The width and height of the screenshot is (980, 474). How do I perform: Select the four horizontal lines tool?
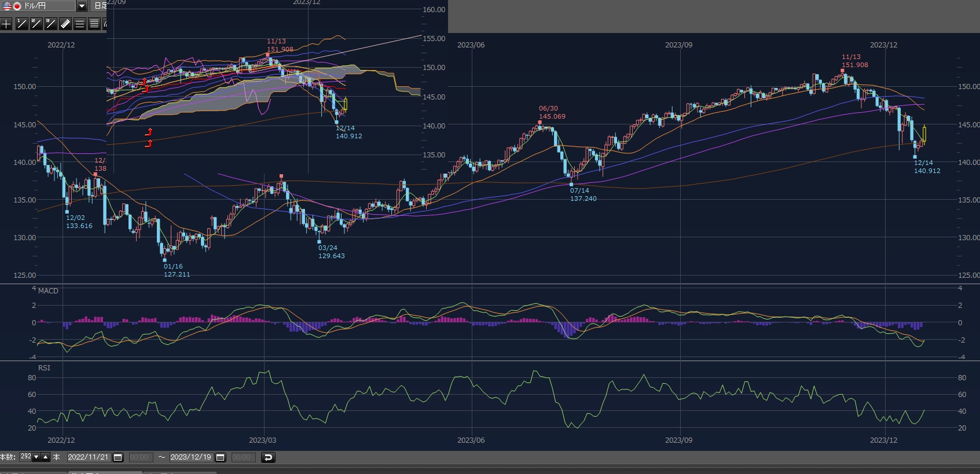[x=94, y=24]
